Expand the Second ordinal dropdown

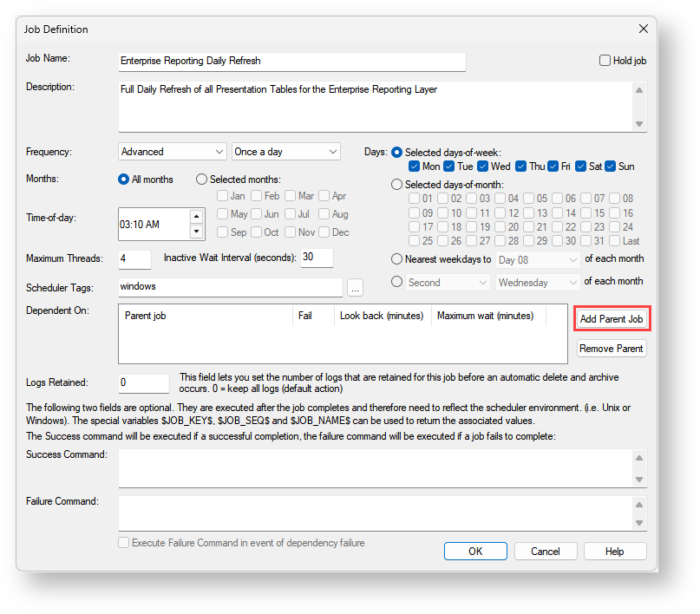click(x=447, y=283)
